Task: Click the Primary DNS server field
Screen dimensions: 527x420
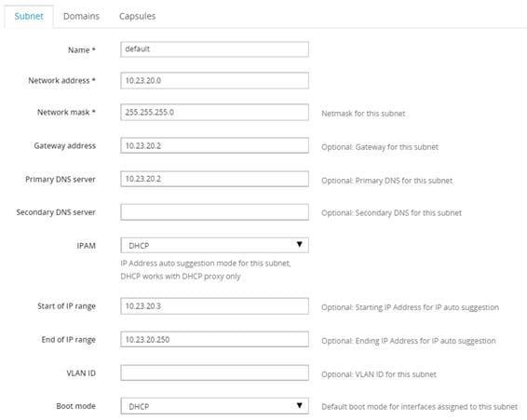Action: coord(214,179)
